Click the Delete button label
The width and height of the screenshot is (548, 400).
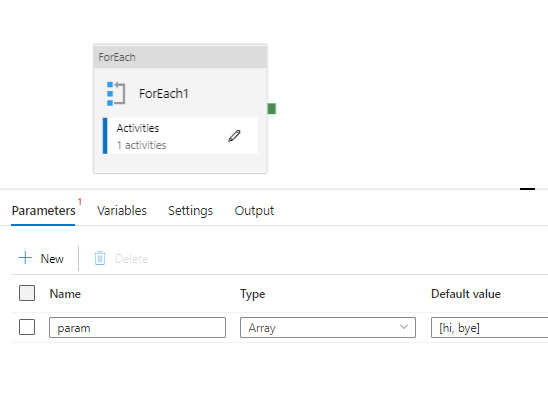(x=131, y=259)
